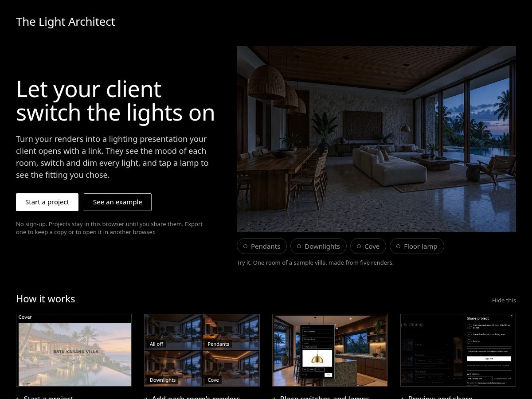Click the Try it sample villa caption

315,262
